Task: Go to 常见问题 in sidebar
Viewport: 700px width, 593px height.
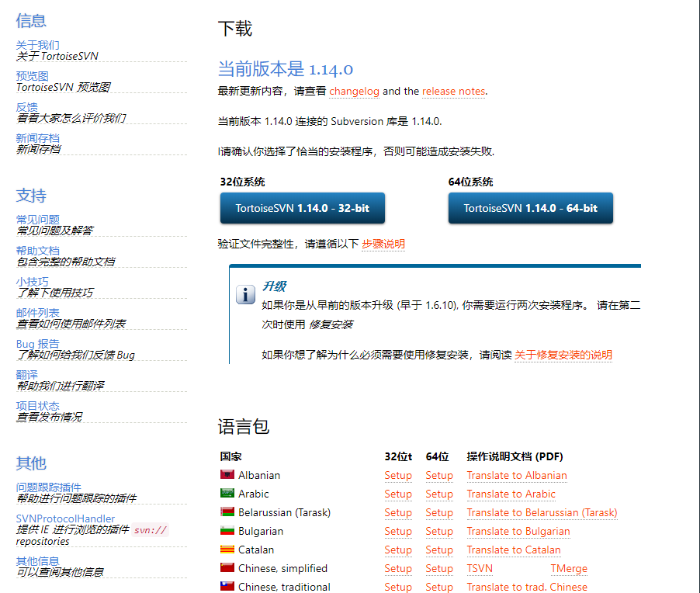Action: click(x=37, y=220)
